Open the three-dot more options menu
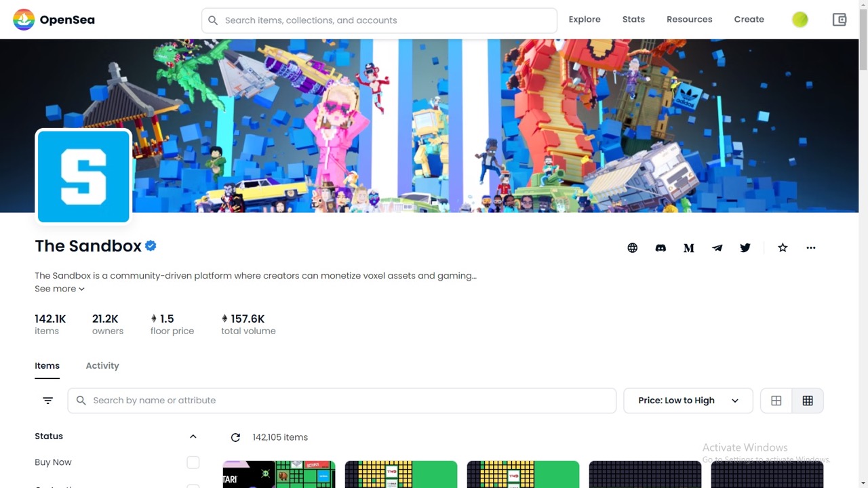 pos(811,248)
